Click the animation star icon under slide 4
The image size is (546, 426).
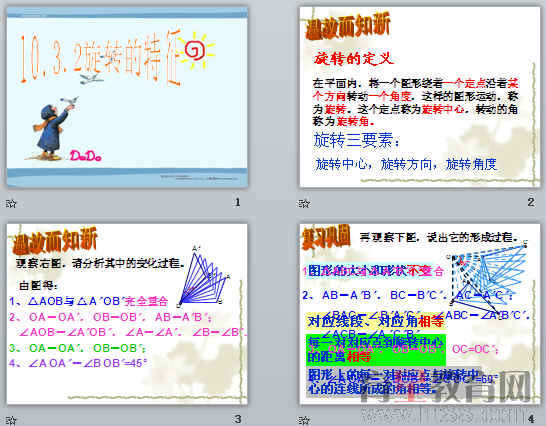(x=304, y=420)
